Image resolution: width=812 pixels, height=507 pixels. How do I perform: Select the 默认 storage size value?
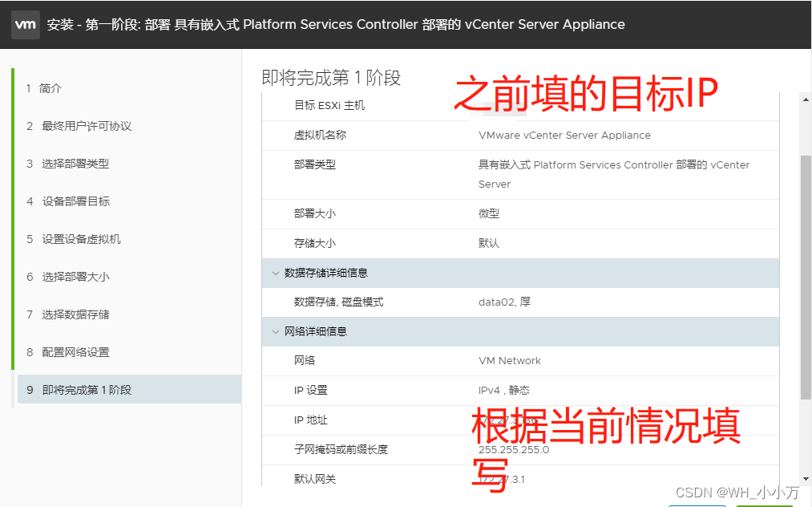pos(489,244)
